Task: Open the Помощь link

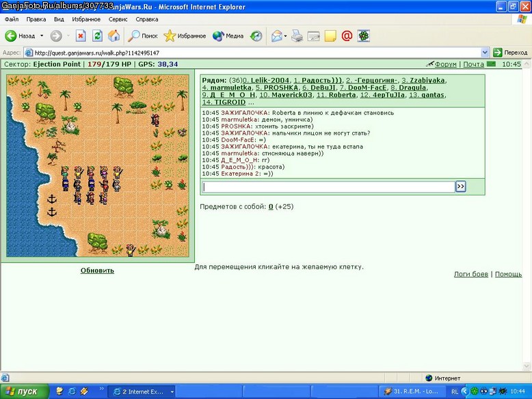Action: tap(508, 274)
